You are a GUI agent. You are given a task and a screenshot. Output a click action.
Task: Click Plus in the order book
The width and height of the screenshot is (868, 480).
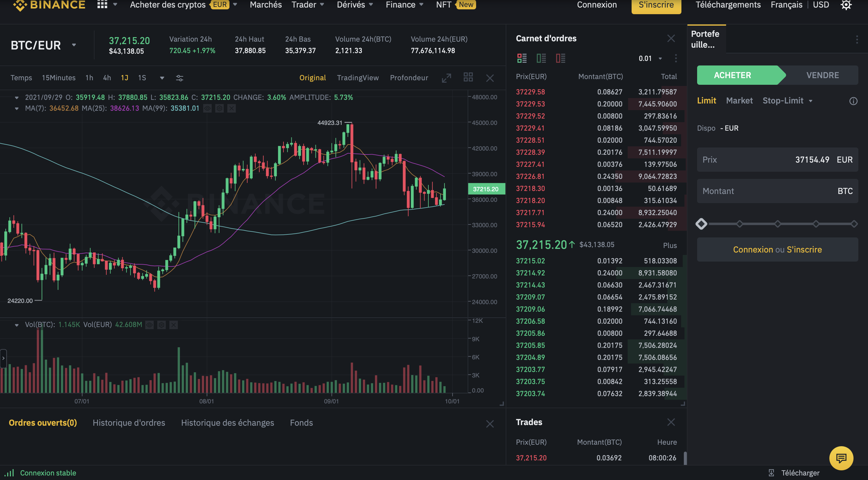[670, 245]
